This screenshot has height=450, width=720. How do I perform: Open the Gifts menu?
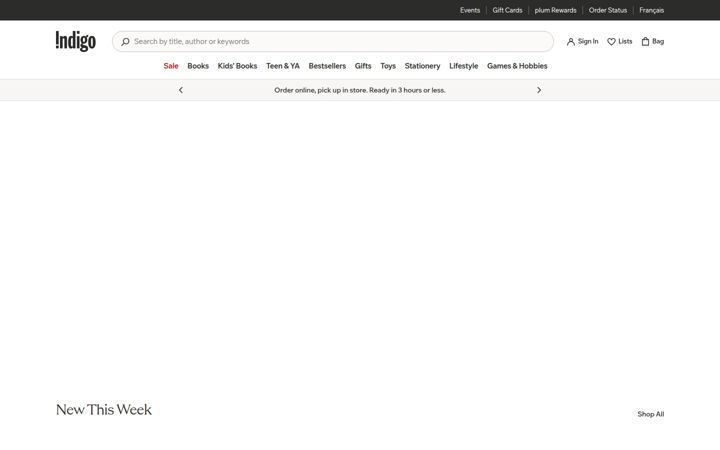click(x=363, y=66)
